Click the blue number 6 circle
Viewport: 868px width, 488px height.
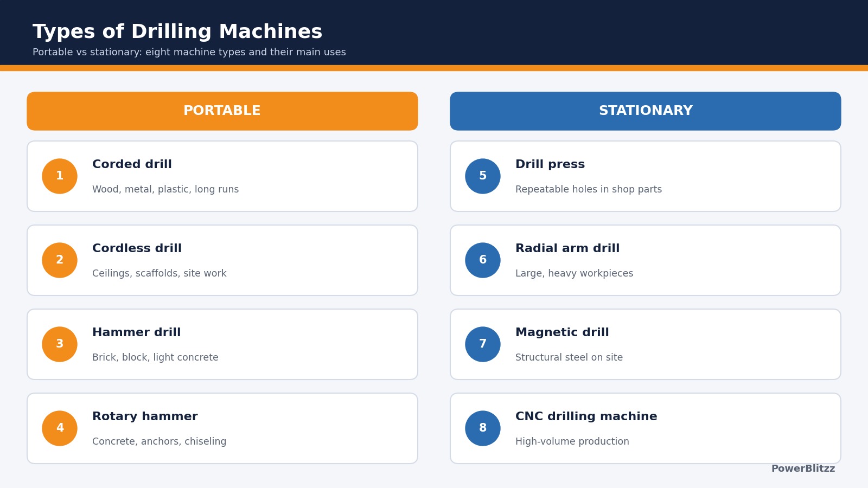click(x=483, y=260)
